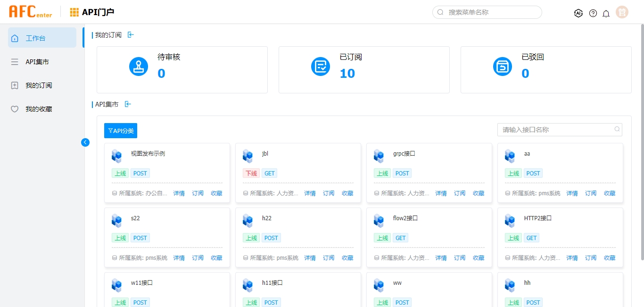Screen dimensions: 644x307
Task: Open API集市 from the sidebar menu
Action: pyautogui.click(x=37, y=62)
